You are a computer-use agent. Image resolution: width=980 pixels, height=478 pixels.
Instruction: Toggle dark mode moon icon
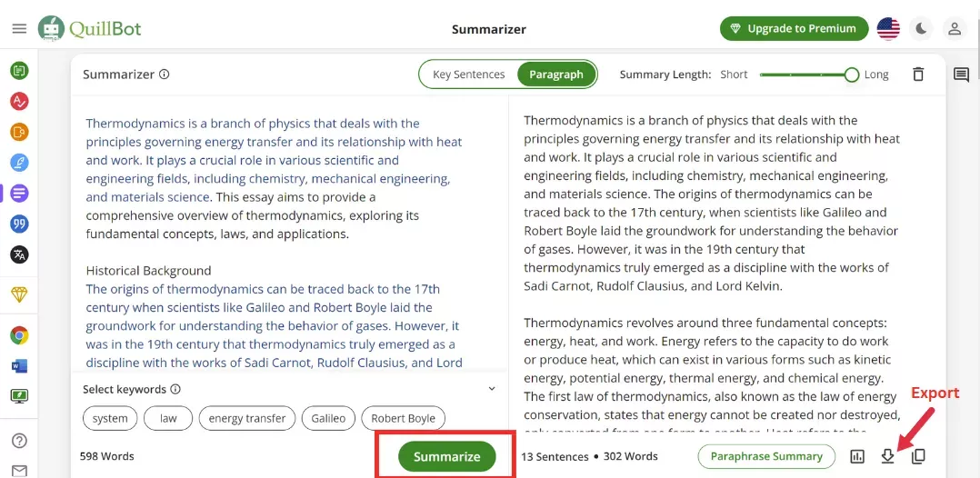coord(922,29)
